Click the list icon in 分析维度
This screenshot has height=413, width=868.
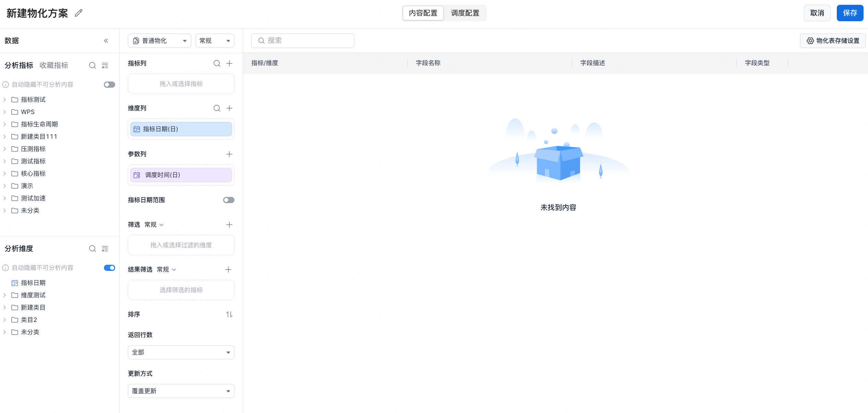point(105,249)
